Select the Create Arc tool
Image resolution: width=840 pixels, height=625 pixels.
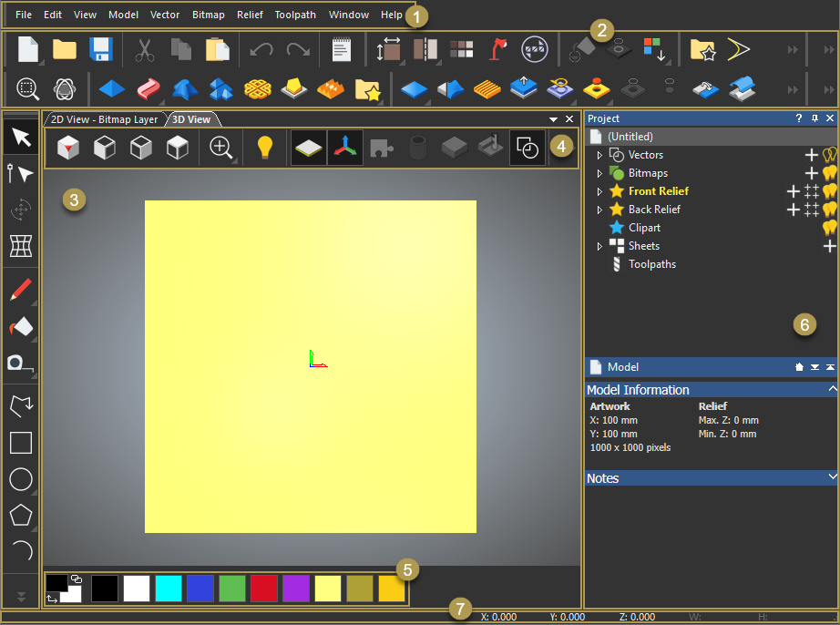click(x=23, y=550)
